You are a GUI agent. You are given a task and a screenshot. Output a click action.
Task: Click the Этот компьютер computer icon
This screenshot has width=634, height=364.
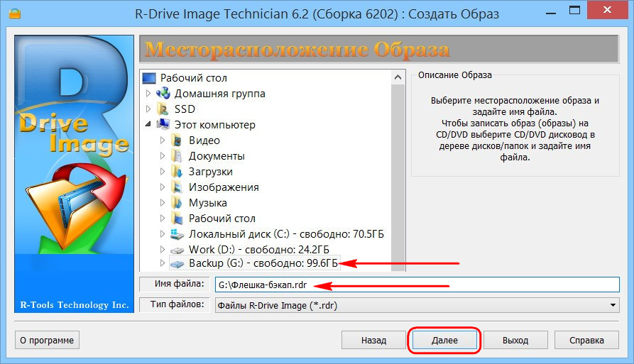[x=163, y=124]
